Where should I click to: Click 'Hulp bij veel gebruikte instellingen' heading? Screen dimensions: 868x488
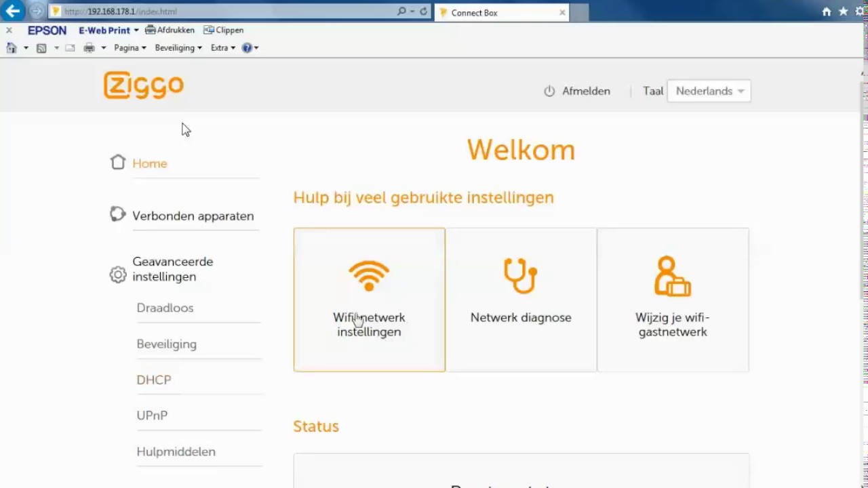point(423,197)
